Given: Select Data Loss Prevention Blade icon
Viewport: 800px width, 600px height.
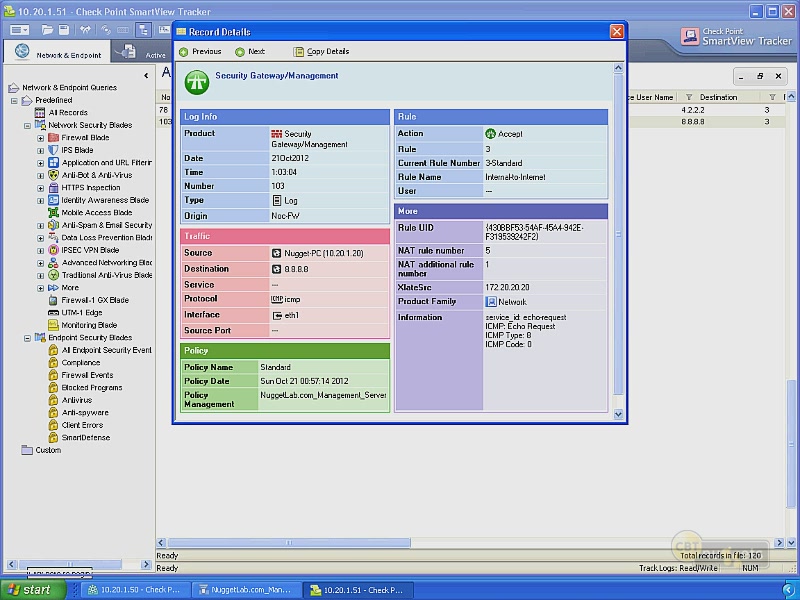Looking at the screenshot, I should [53, 238].
